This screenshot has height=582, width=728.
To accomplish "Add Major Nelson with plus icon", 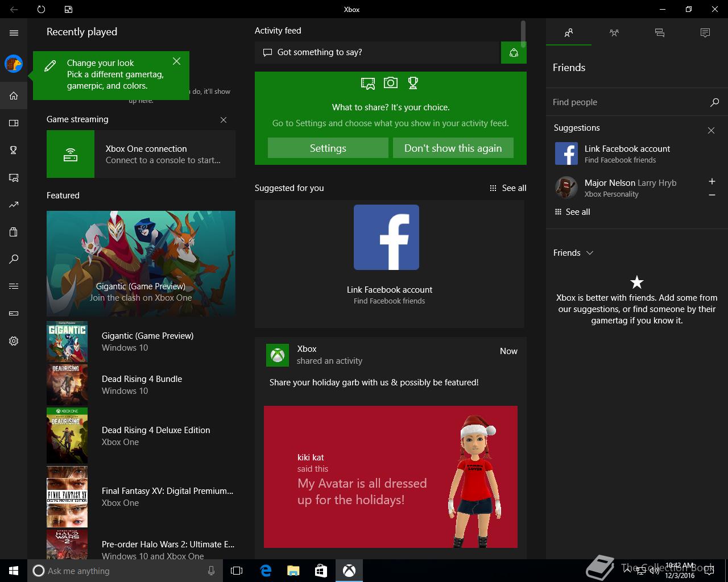I will tap(712, 181).
